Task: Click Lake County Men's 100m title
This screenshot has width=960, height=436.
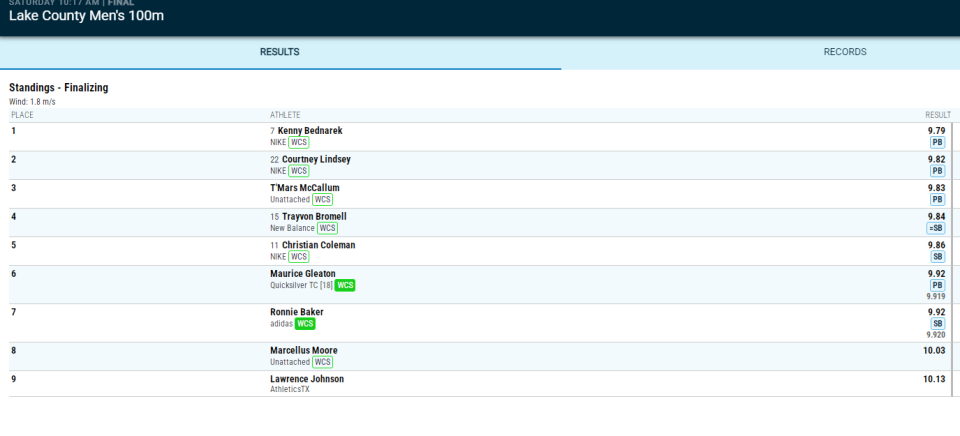Action: click(x=86, y=16)
